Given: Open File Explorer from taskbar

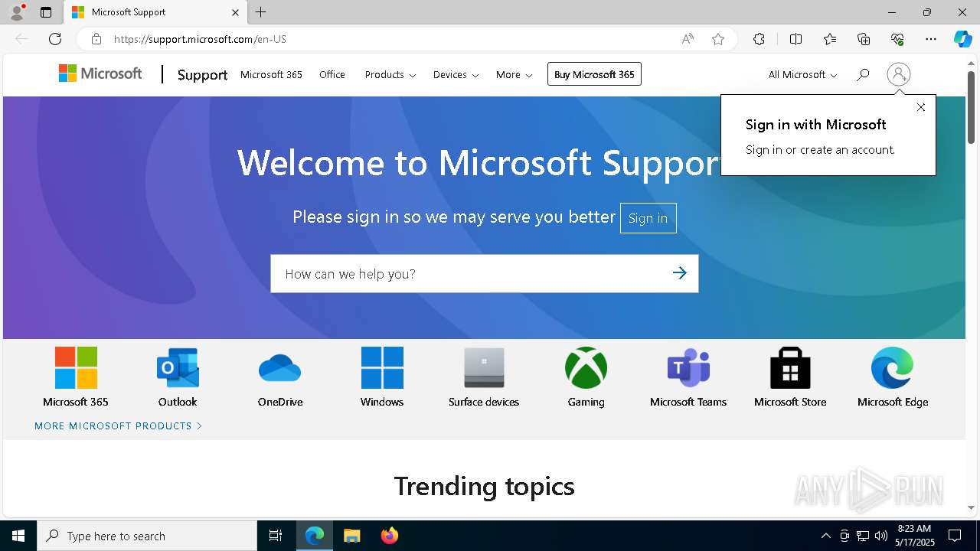Looking at the screenshot, I should coord(351,536).
